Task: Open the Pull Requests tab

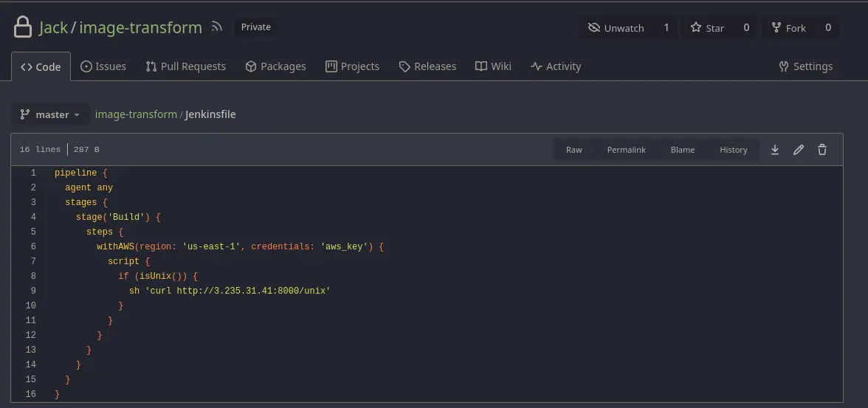Action: pyautogui.click(x=185, y=66)
